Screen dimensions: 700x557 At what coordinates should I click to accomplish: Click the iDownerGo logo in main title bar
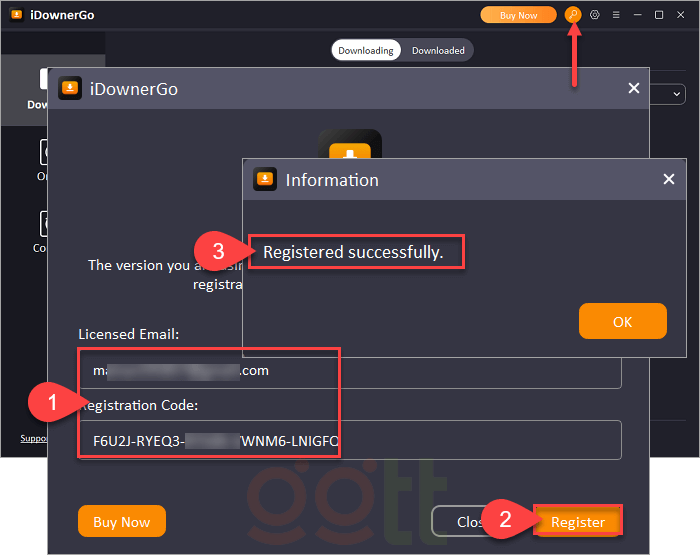tap(16, 15)
